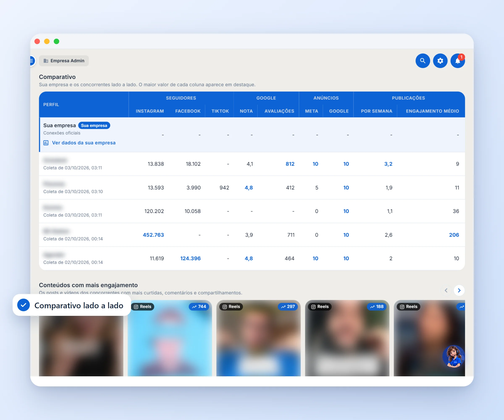Open the Reels thumbnail with 744 engagement
504x420 pixels.
click(170, 338)
